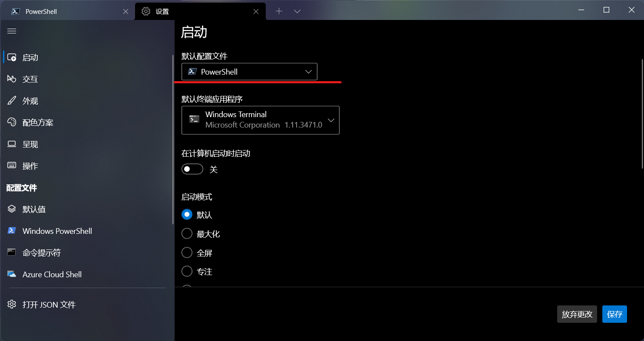The width and height of the screenshot is (644, 341).
Task: Click the Command Prompt (命令提示符) icon
Action: 12,252
